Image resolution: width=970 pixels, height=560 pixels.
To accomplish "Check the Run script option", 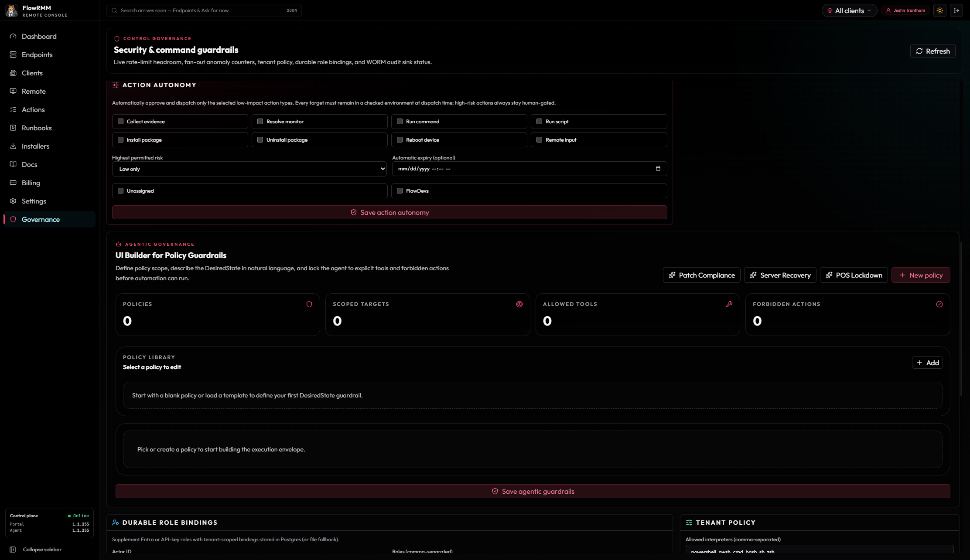I will click(540, 122).
